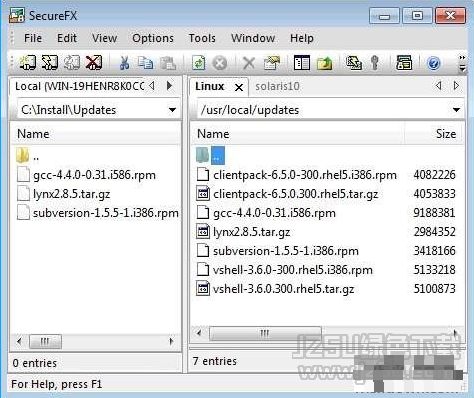
Task: Click the Cut scissors icon
Action: click(x=124, y=63)
